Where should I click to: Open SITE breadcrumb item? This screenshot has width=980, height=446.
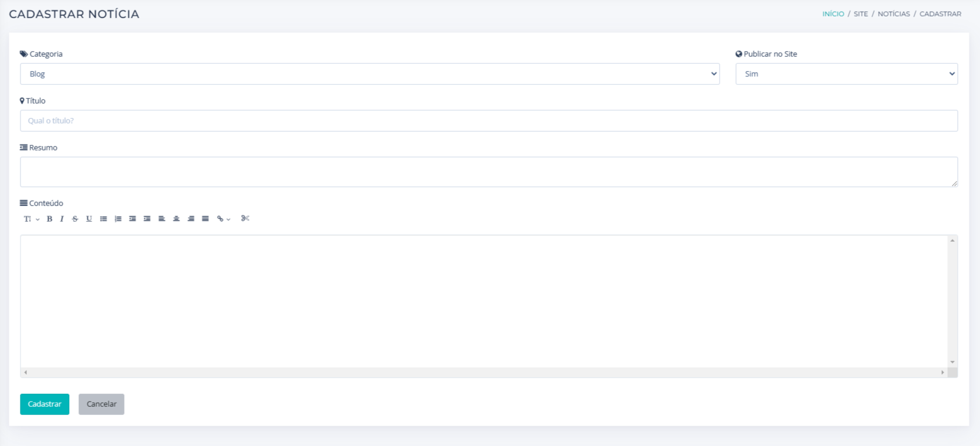861,14
